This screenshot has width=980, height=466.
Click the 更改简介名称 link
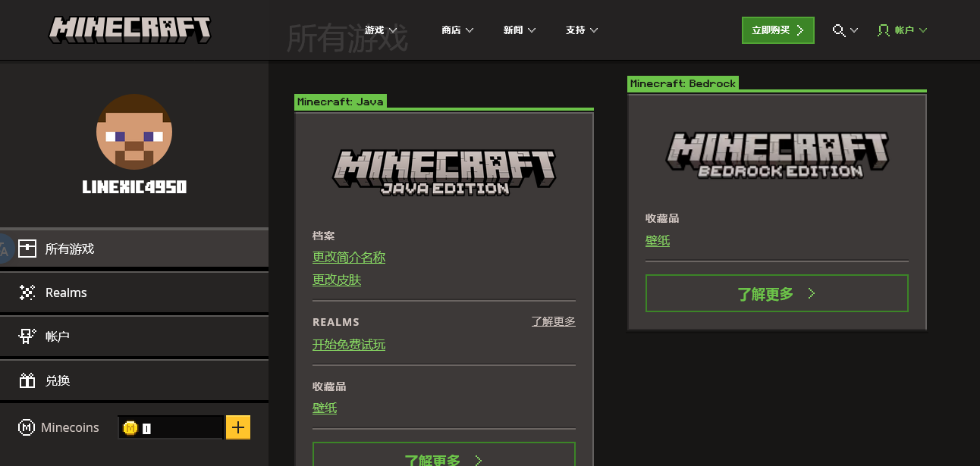(349, 258)
